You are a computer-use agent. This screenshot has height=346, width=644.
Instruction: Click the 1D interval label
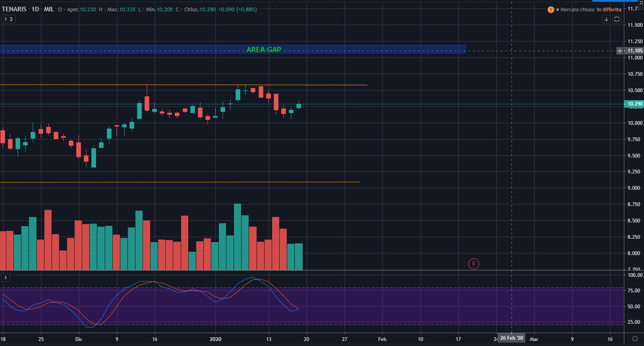(x=35, y=9)
